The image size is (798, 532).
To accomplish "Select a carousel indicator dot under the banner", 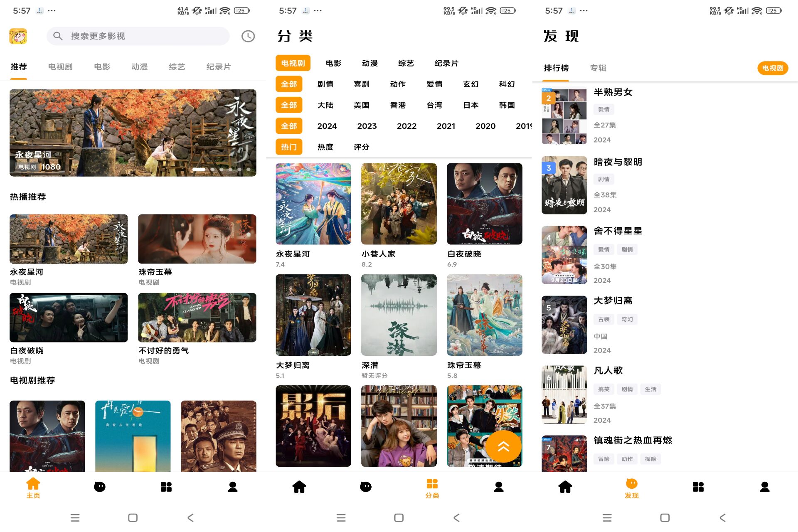I will click(x=212, y=170).
